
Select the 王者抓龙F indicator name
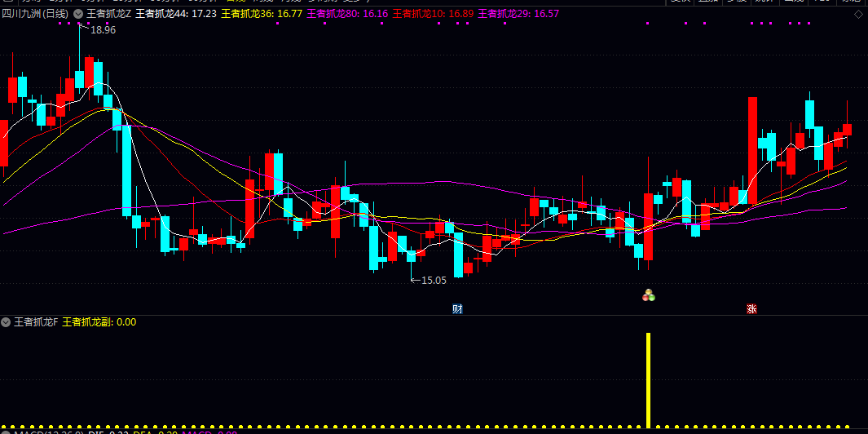tap(36, 321)
